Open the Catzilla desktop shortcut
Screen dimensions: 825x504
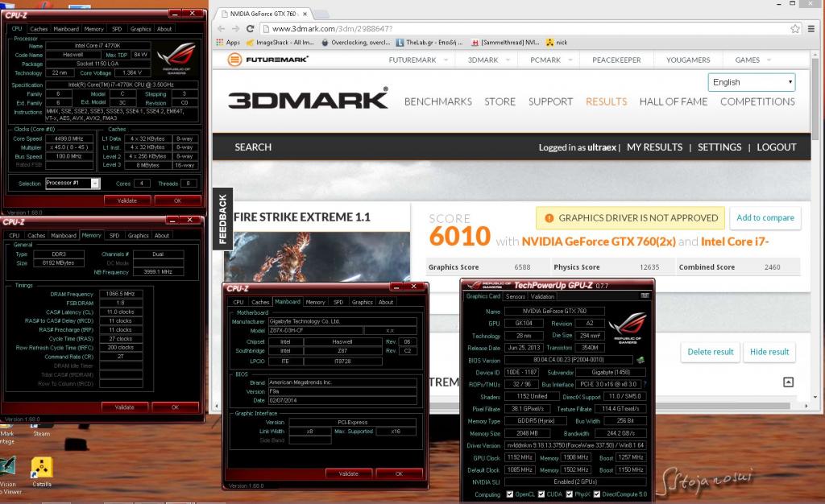click(x=42, y=472)
